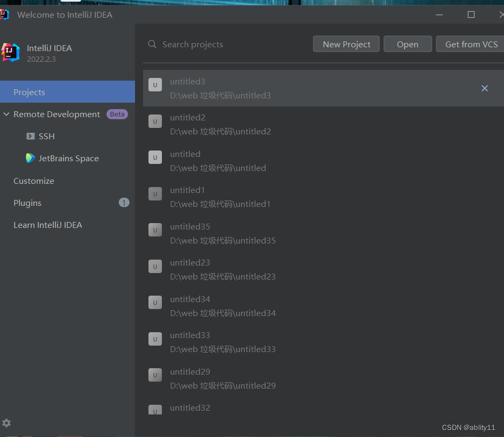The image size is (504, 437).
Task: Click the Open button
Action: 408,44
